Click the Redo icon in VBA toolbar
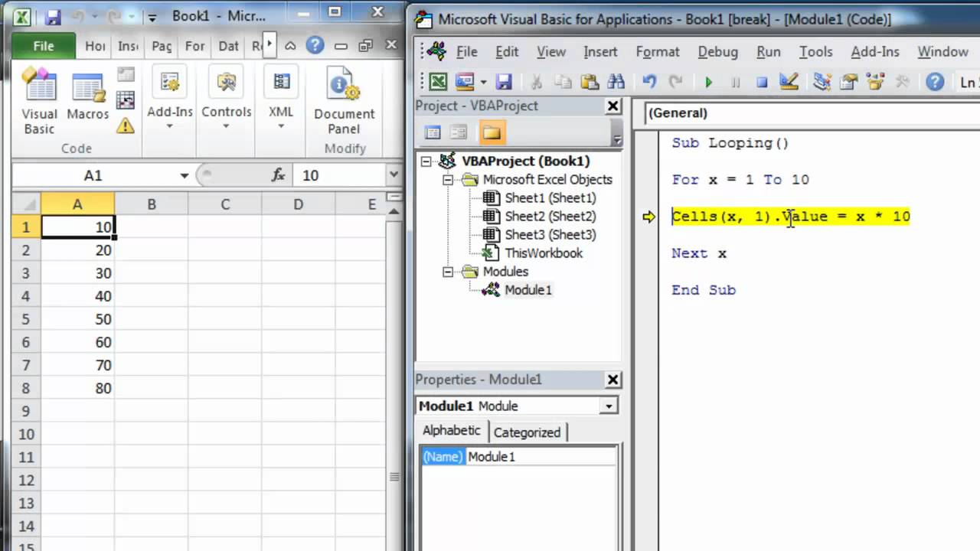This screenshot has height=551, width=980. click(675, 81)
